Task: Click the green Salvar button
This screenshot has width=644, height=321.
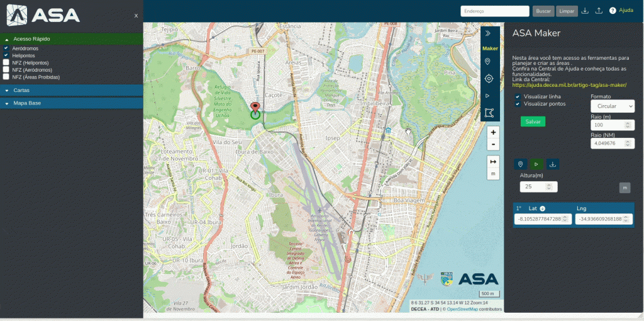Action: (x=533, y=121)
